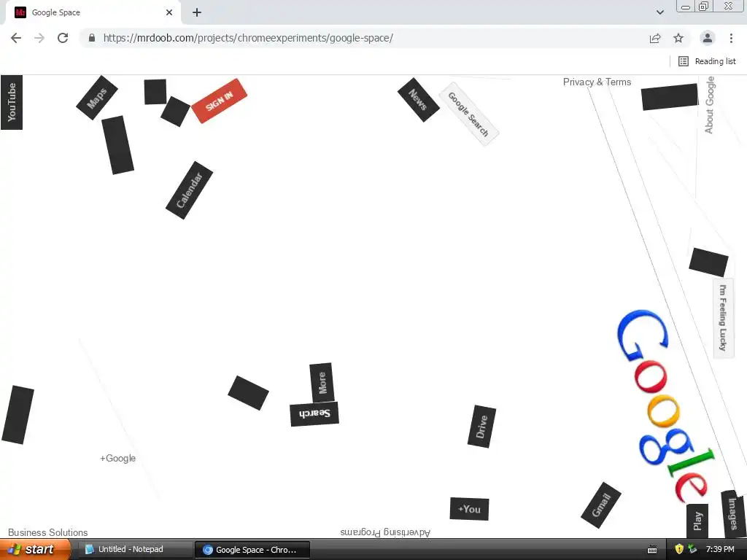Click the on-screen keyboard tray icon
Image resolution: width=747 pixels, height=560 pixels.
(652, 550)
